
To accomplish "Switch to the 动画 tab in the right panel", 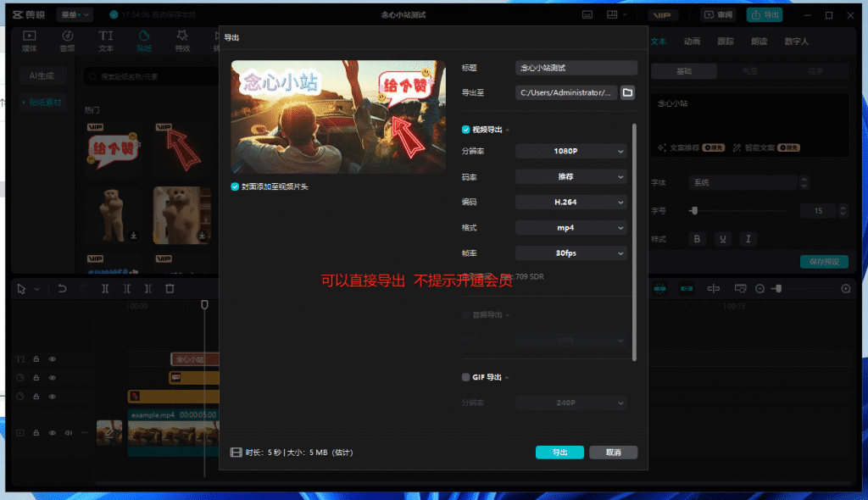I will tap(692, 42).
